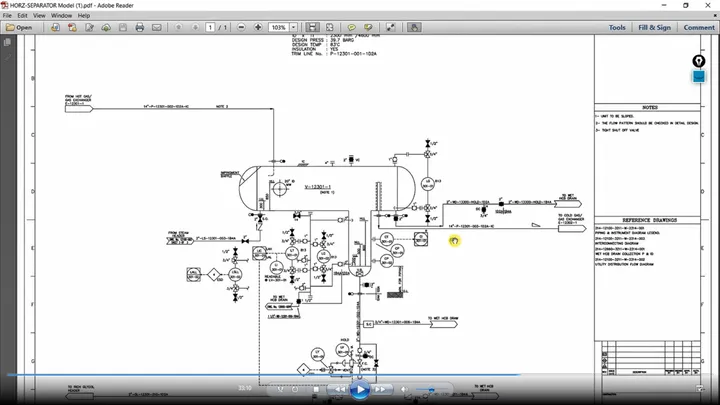Open the zoom percentage dropdown arrow

tap(293, 28)
